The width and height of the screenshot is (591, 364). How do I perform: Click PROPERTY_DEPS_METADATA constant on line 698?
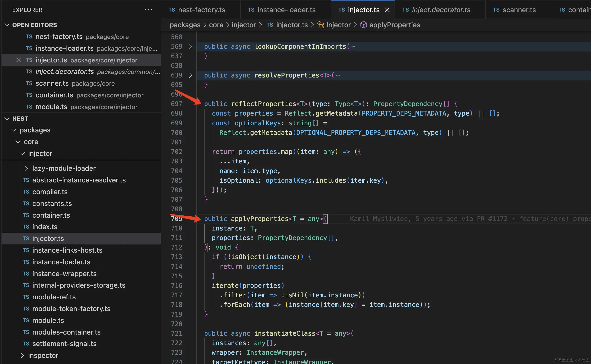click(404, 113)
